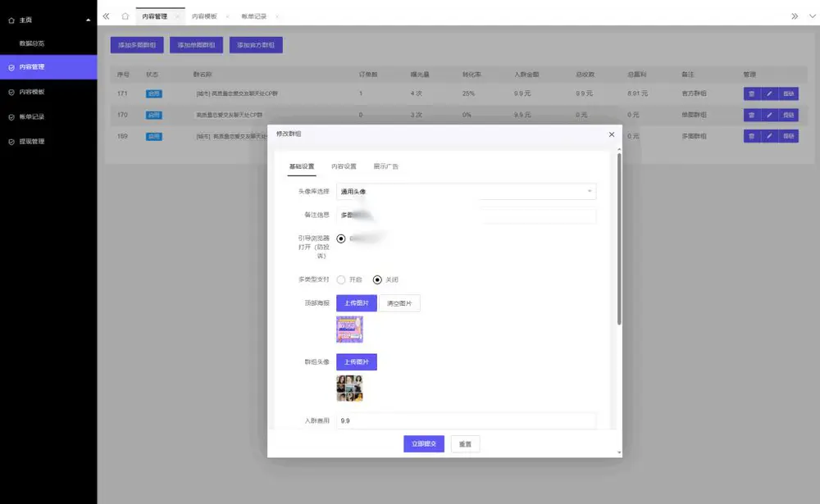Click 添加官方群组 button

(x=256, y=45)
